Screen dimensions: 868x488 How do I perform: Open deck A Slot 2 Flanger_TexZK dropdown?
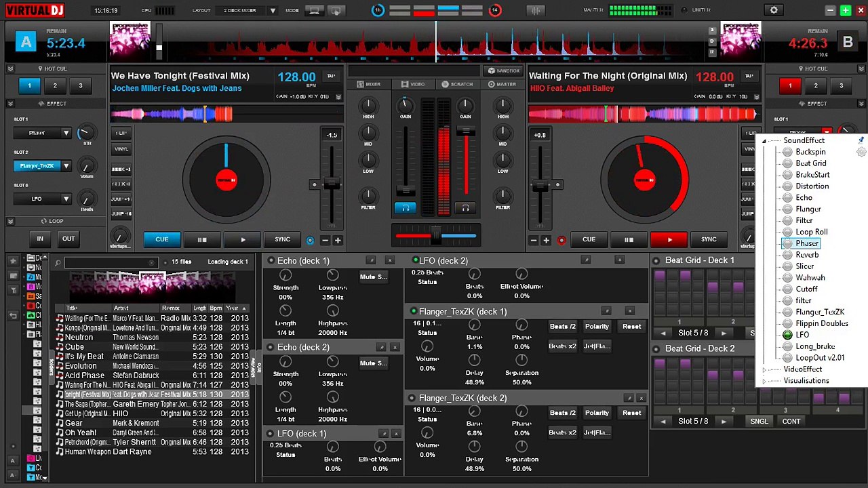click(x=66, y=166)
